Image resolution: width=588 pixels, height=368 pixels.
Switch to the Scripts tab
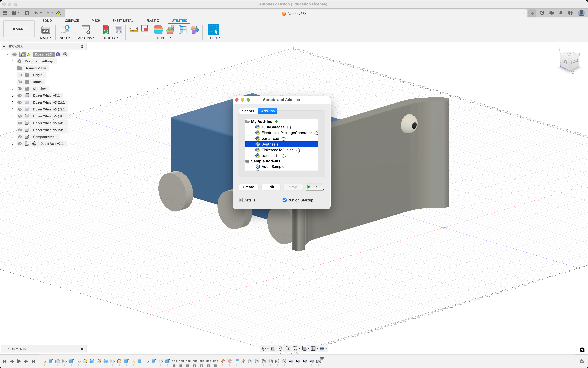[x=248, y=111]
